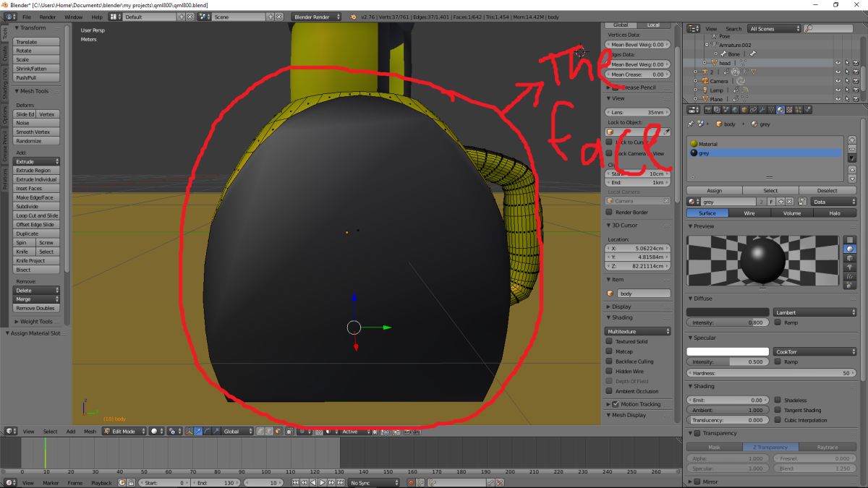868x488 pixels.
Task: Expand the Weight Tools panel
Action: 35,321
